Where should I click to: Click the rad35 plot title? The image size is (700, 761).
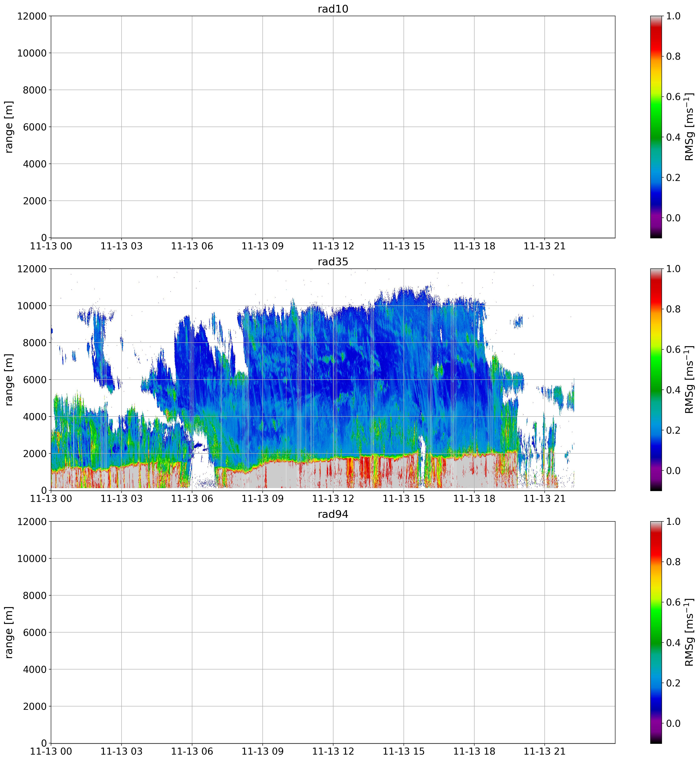click(333, 262)
